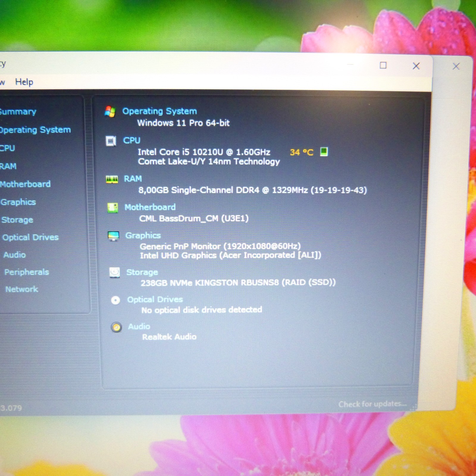
Task: Maximize the system info window
Action: click(x=383, y=65)
